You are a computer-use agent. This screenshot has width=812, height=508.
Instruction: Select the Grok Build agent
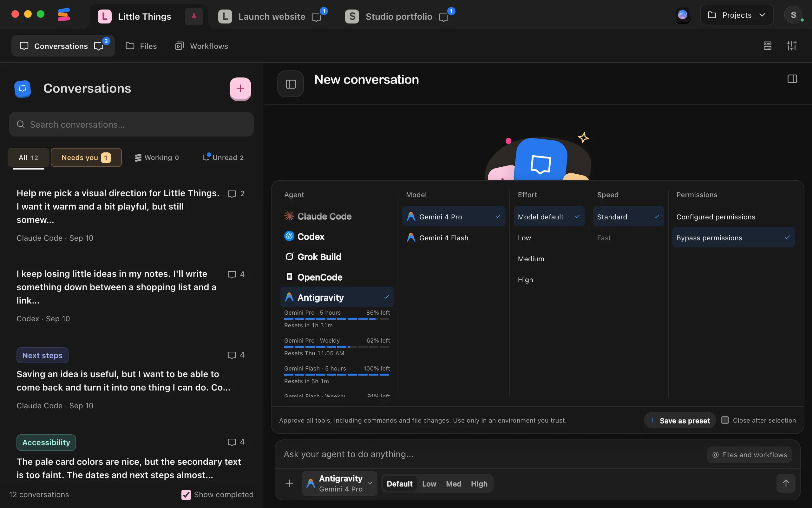pos(337,257)
